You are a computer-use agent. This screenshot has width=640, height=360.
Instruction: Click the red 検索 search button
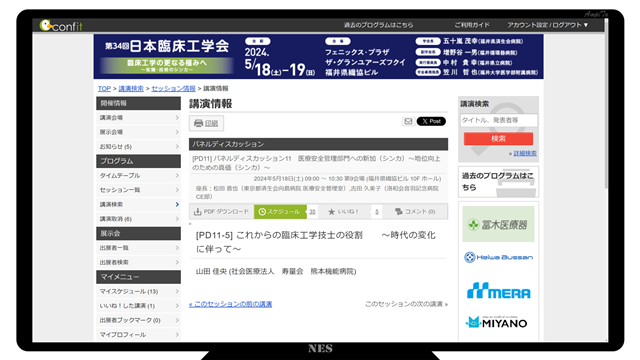point(498,138)
